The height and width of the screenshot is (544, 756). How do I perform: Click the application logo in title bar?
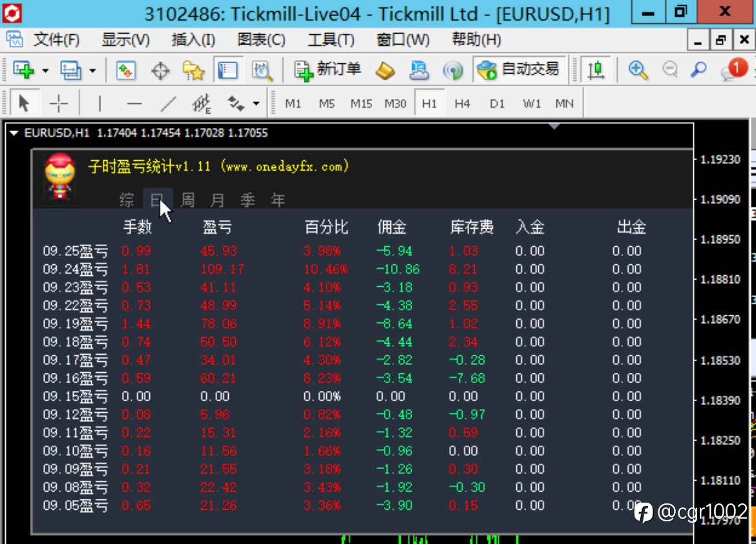tap(12, 13)
